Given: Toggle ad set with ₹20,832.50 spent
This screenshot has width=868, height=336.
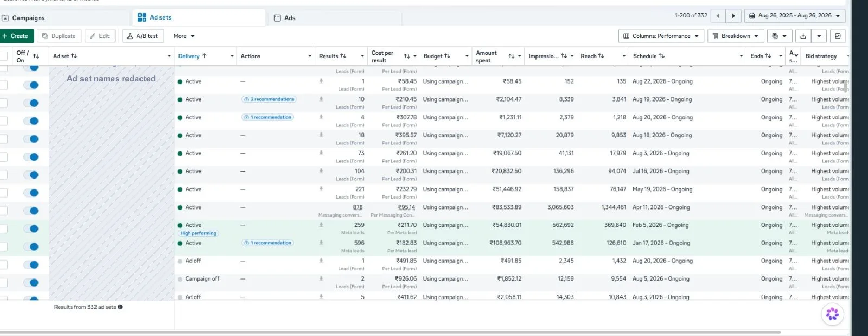Looking at the screenshot, I should [x=31, y=175].
